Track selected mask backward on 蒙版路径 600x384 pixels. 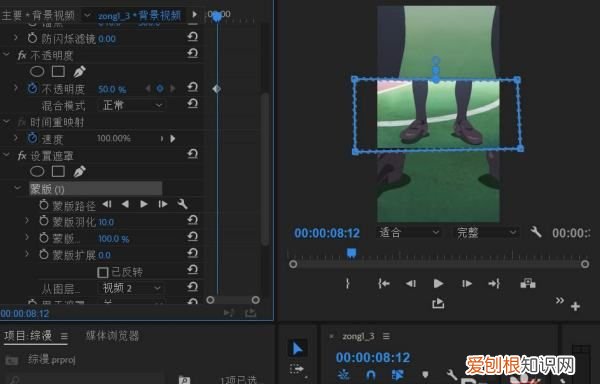pos(125,204)
